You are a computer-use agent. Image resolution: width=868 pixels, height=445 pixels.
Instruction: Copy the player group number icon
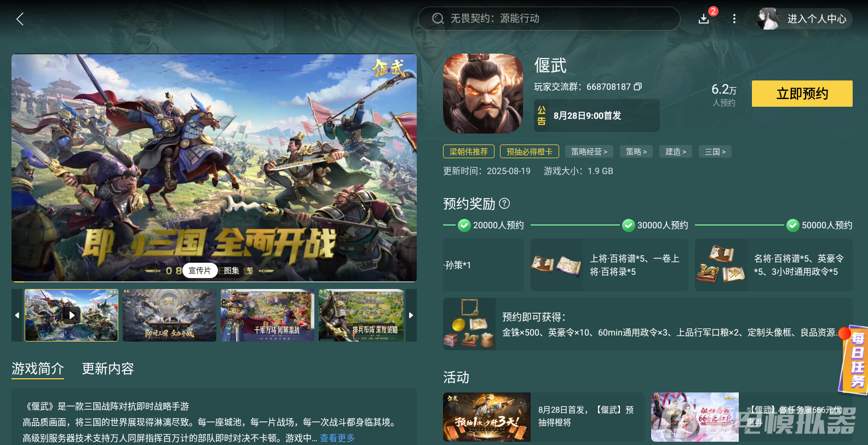pyautogui.click(x=638, y=86)
